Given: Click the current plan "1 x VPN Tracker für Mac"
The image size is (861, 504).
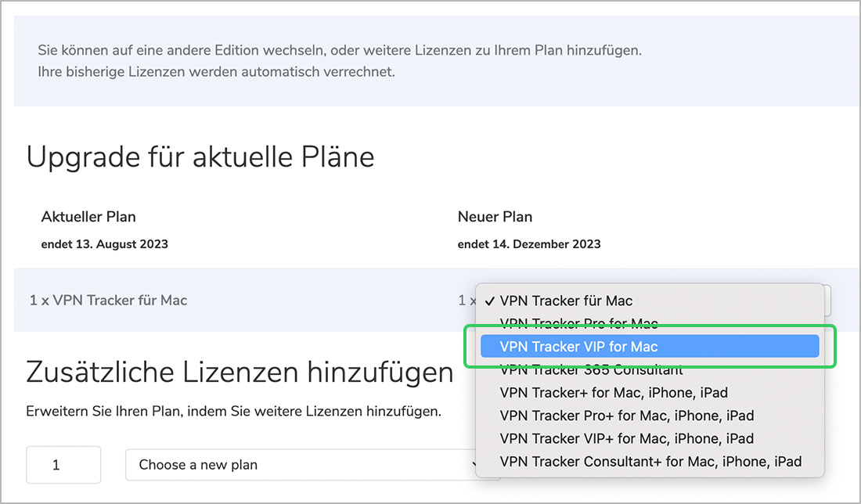Looking at the screenshot, I should point(109,300).
